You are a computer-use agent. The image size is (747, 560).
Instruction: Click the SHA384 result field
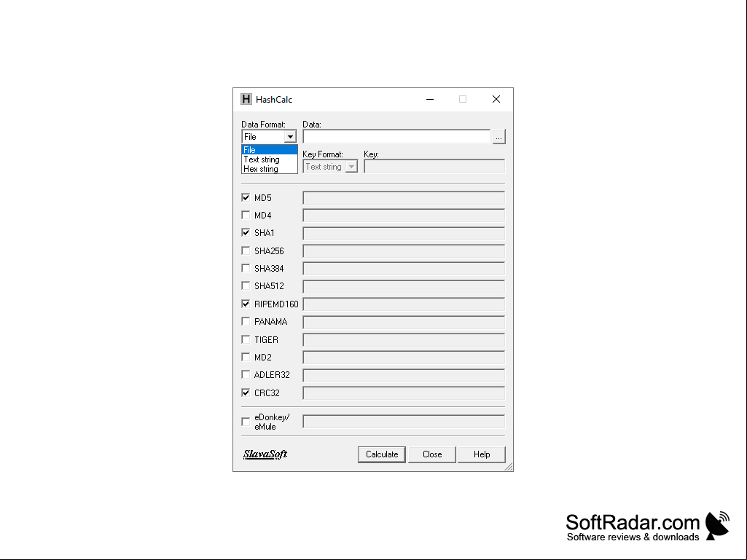click(x=404, y=269)
